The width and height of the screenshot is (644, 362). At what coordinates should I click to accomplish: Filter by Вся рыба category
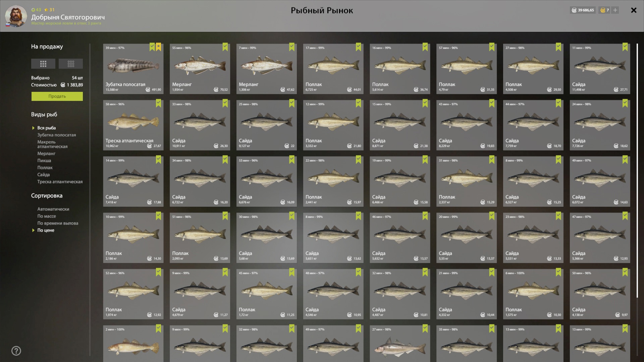point(47,128)
